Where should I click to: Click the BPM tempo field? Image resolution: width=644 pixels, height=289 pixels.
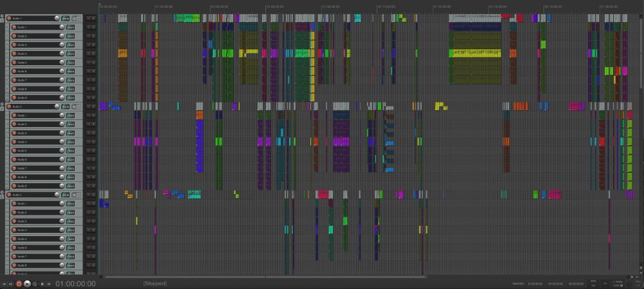pyautogui.click(x=593, y=284)
